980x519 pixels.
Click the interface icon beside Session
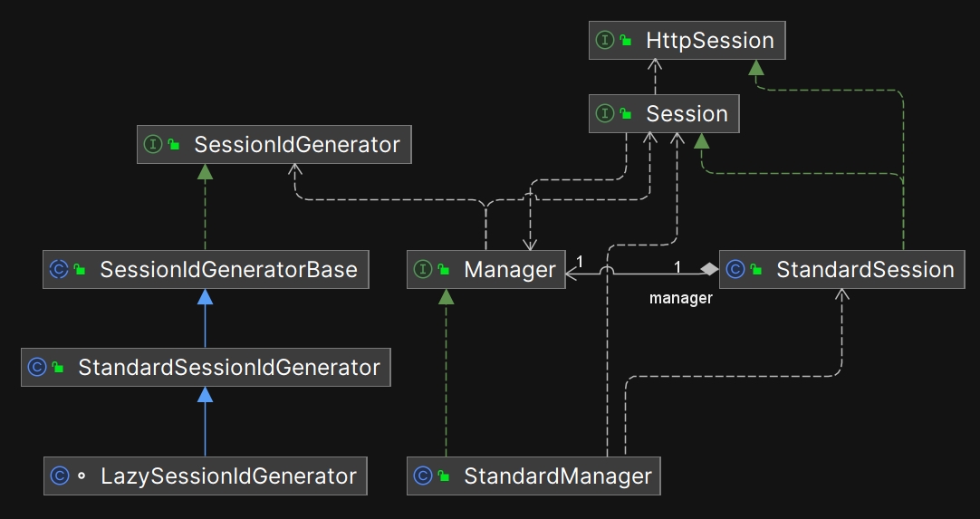coord(605,114)
